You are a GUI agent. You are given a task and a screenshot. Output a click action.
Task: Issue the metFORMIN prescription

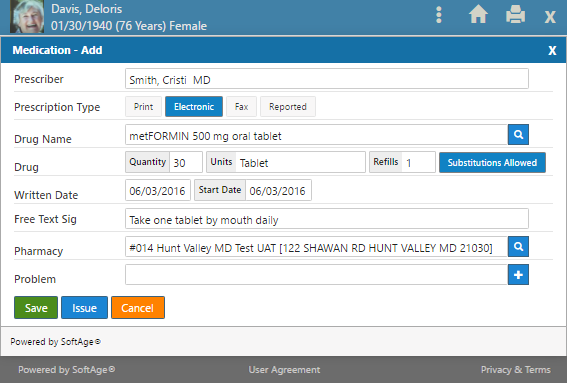tap(84, 308)
